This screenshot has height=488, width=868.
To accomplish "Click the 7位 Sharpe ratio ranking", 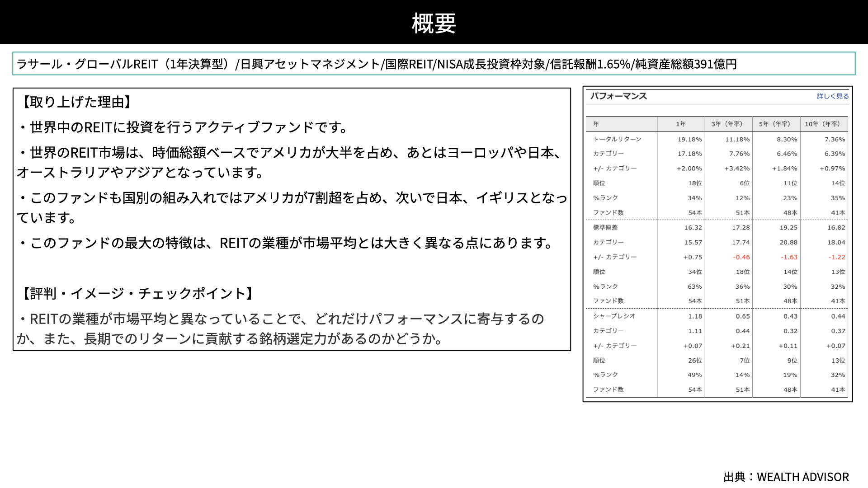I will click(x=745, y=360).
